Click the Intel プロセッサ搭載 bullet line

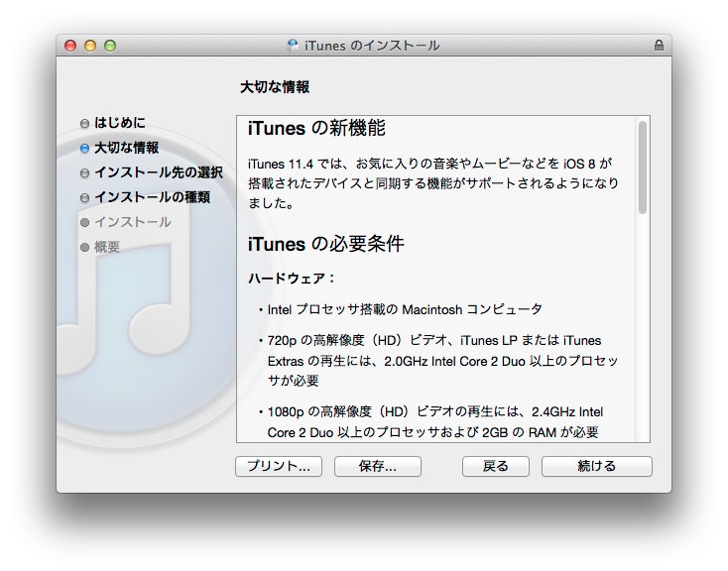click(405, 309)
